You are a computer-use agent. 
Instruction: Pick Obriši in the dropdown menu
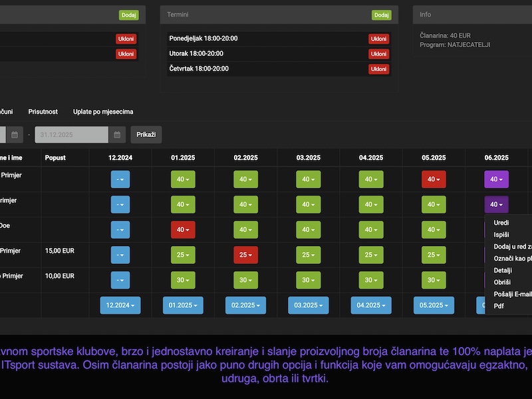[503, 283]
